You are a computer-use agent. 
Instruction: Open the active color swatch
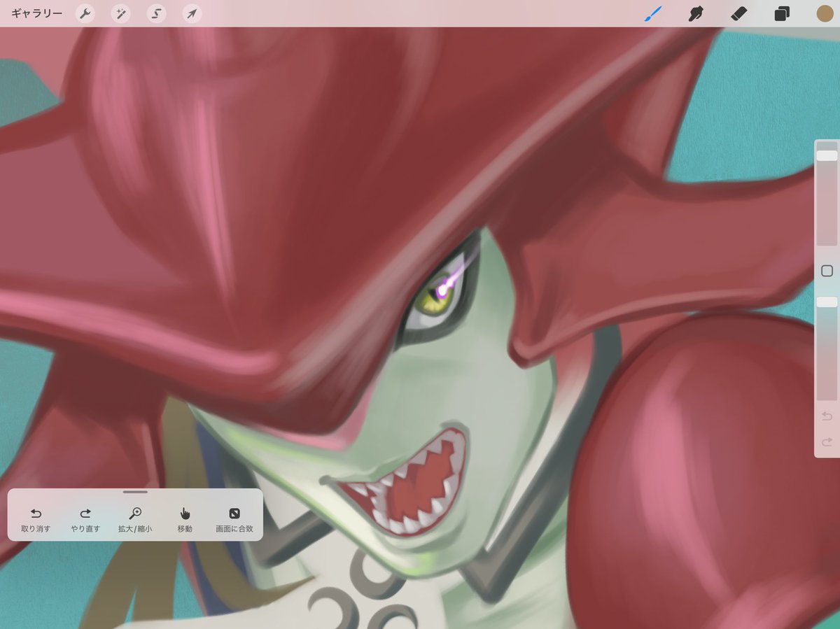[x=825, y=13]
